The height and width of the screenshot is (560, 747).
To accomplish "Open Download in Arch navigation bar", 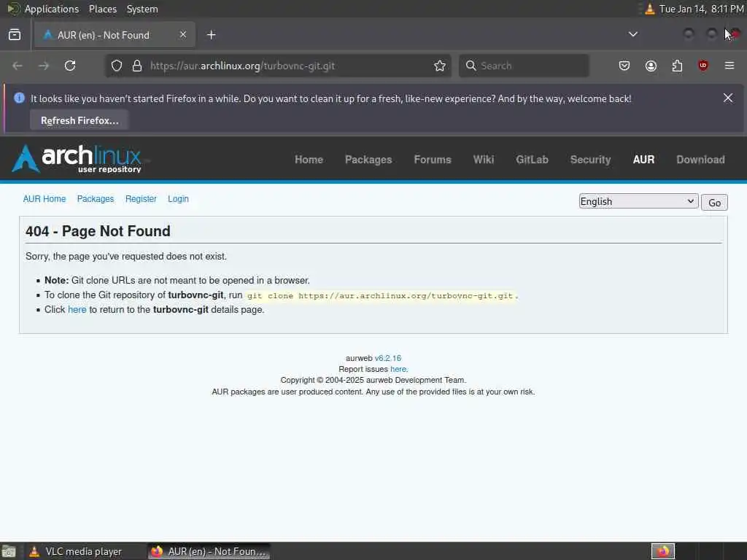I will point(700,160).
